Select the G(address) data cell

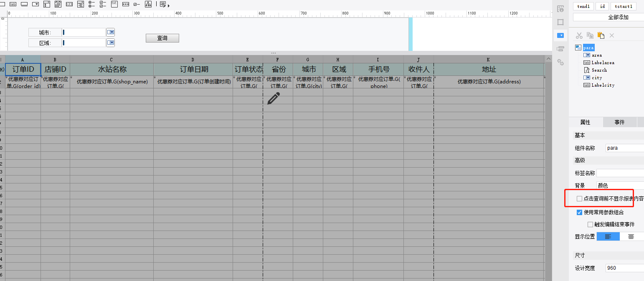point(489,82)
